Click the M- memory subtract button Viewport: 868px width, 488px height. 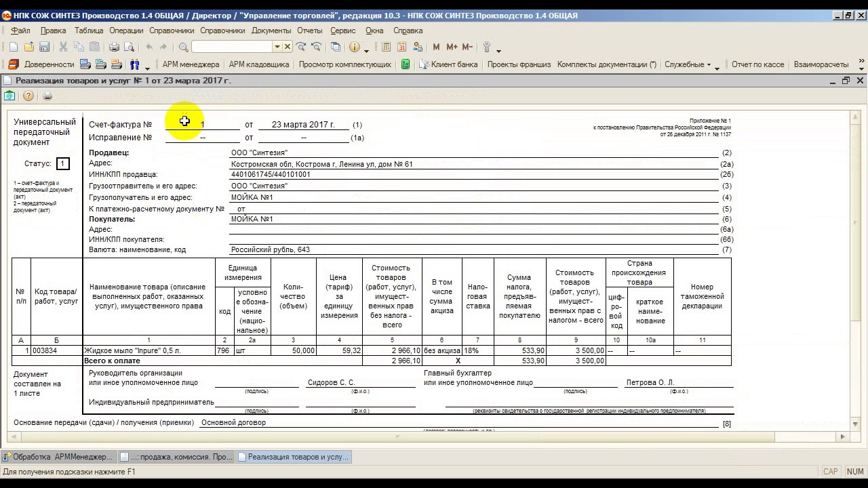pyautogui.click(x=467, y=47)
